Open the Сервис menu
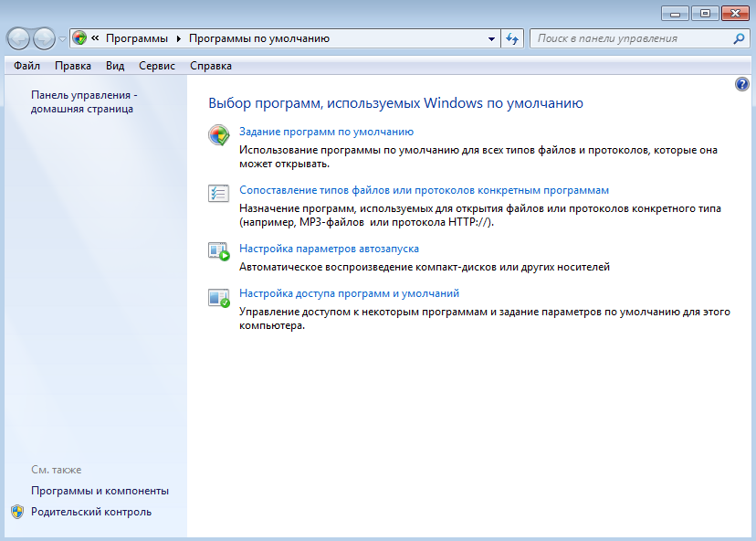Screen dimensions: 756x541 [x=157, y=66]
